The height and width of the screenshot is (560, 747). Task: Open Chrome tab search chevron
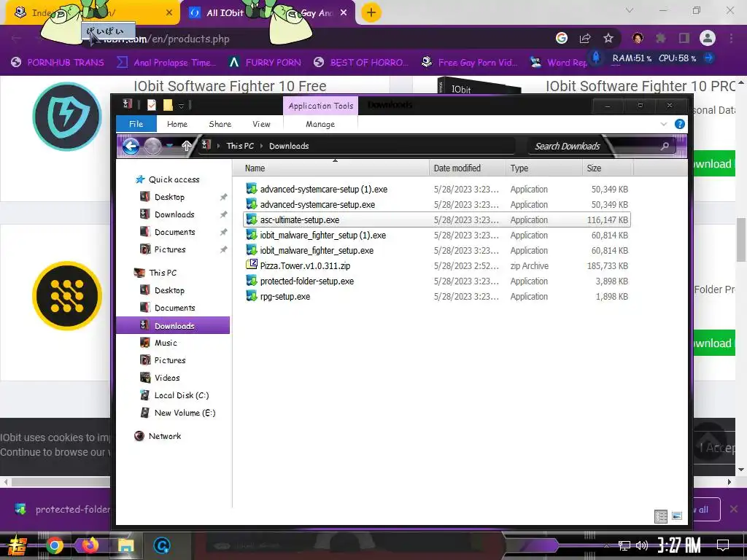629,10
